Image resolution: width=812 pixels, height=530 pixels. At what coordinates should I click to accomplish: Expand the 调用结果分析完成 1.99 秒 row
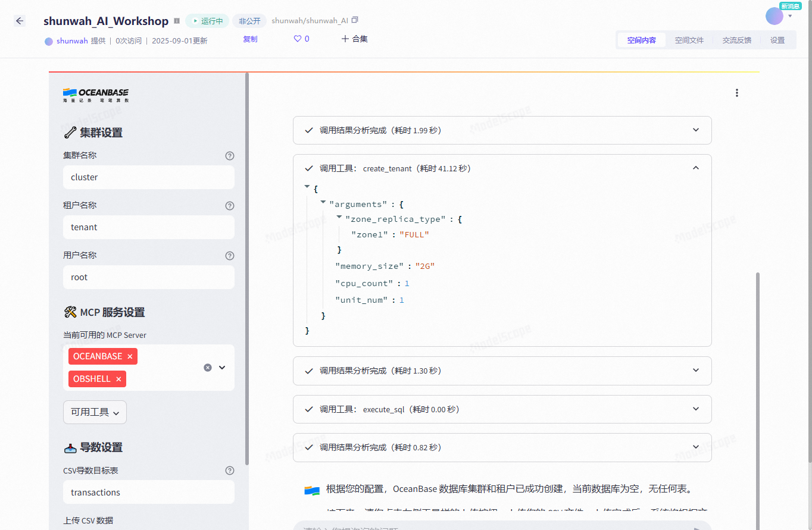[502, 130]
